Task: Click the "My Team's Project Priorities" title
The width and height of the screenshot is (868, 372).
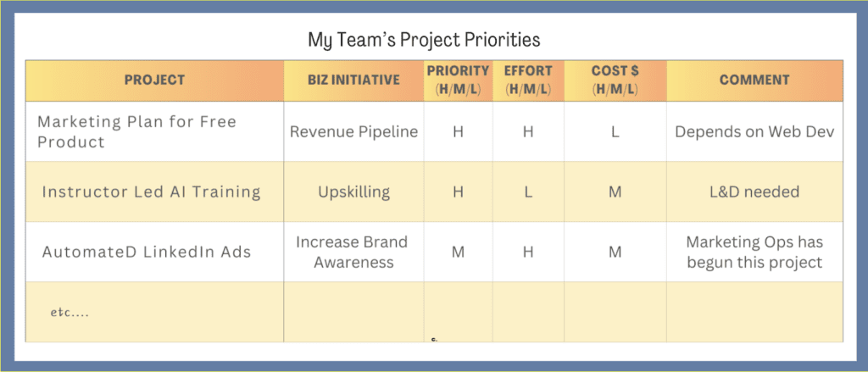Action: pyautogui.click(x=424, y=40)
